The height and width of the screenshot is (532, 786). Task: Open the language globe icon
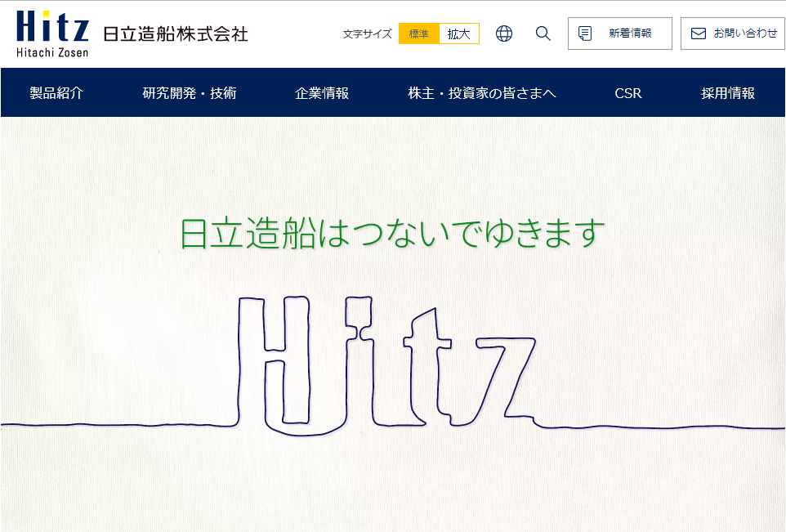(504, 34)
